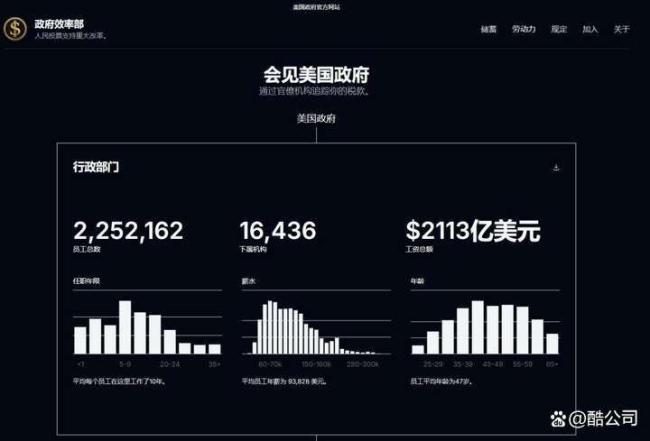
Task: Click the 行政部门 card title
Action: click(96, 167)
